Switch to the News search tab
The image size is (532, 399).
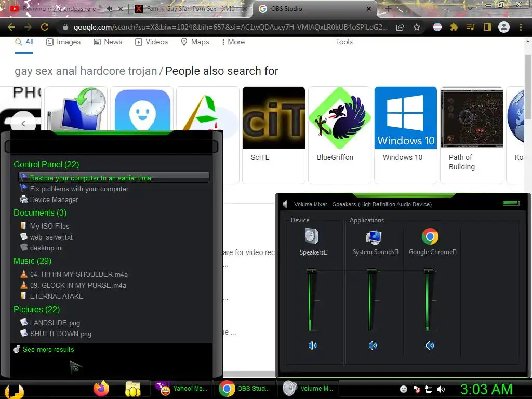tap(108, 42)
